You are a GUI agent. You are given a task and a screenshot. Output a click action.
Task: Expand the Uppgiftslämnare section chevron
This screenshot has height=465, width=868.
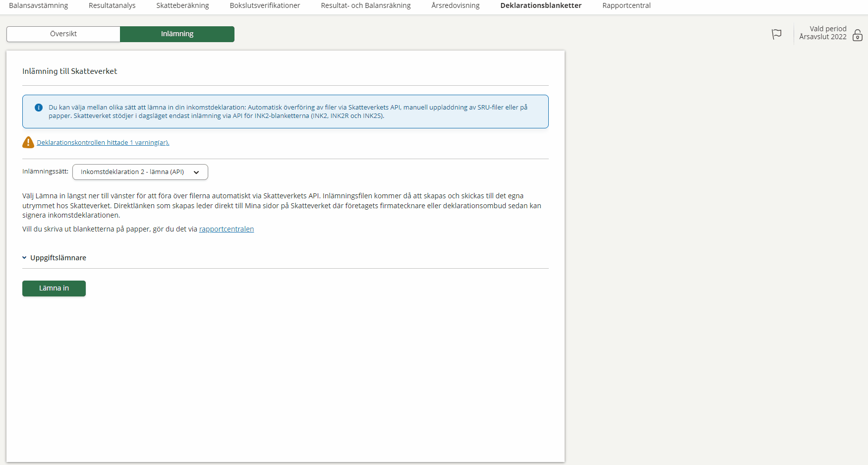24,258
